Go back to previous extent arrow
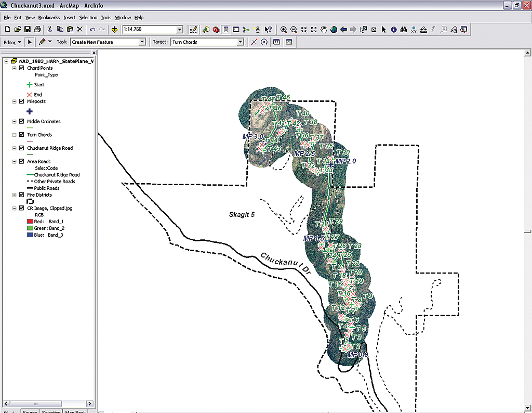Screen dimensions: 532x413 point(344,30)
